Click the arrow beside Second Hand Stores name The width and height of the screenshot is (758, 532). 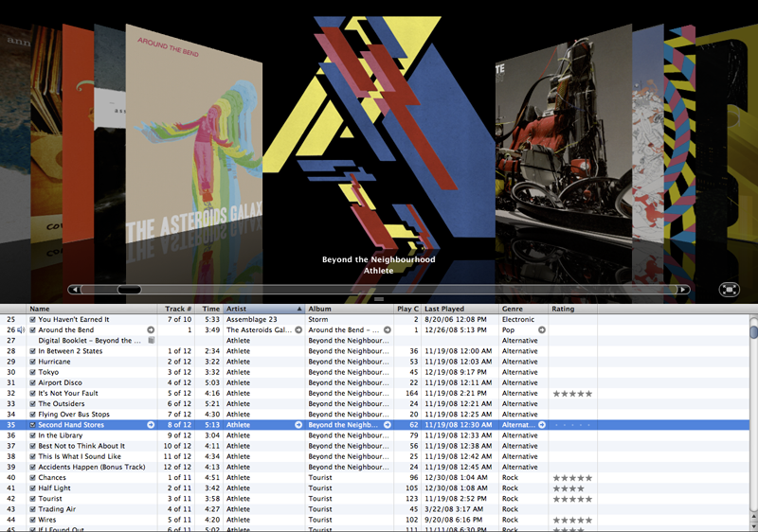[151, 425]
